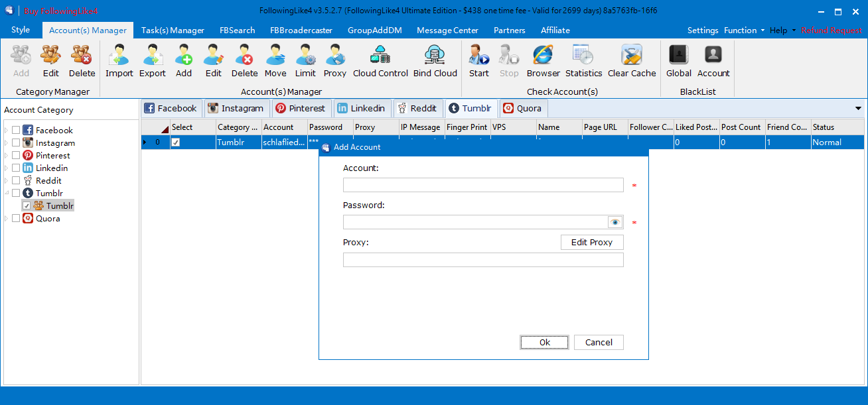Check the Linkedin category checkbox

[x=16, y=168]
